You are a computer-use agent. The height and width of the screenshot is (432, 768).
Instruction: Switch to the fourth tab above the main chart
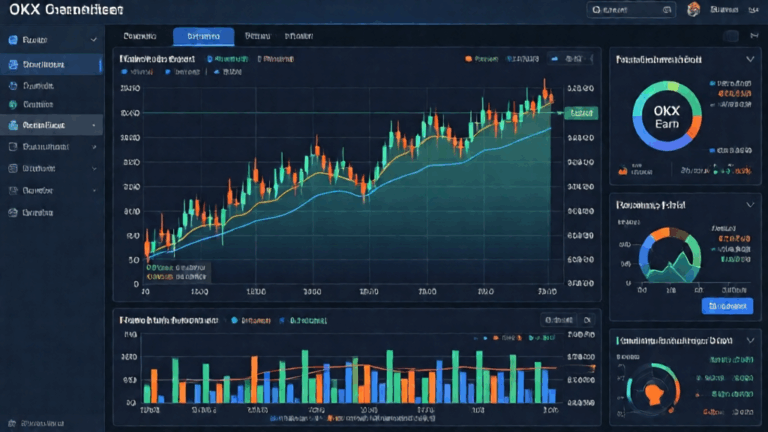pos(299,36)
